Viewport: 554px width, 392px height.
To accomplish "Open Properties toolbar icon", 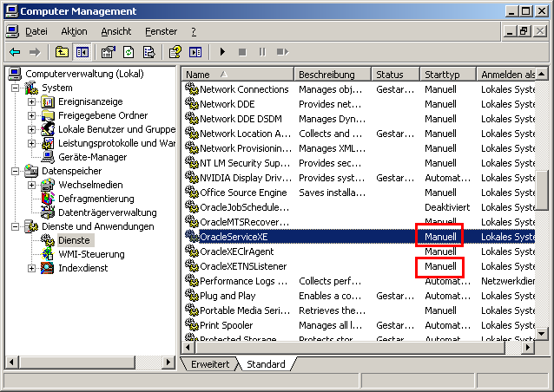I will [x=109, y=52].
